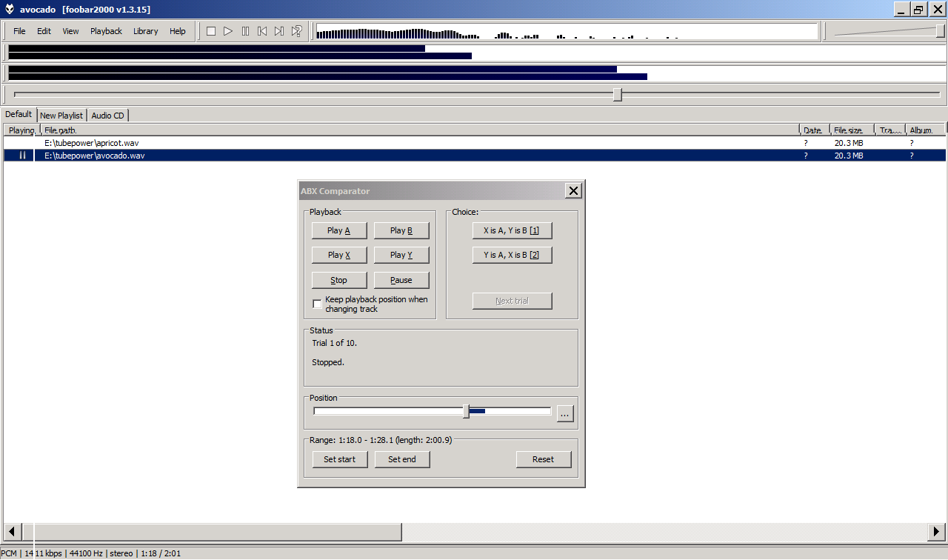Screen dimensions: 948x560
Task: Click the File size column header
Action: pos(852,130)
